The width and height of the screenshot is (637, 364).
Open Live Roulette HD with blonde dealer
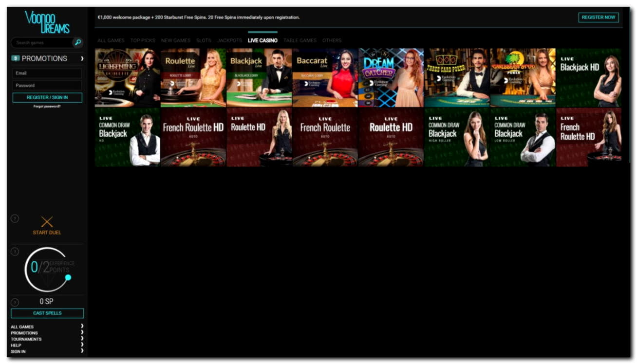tap(259, 137)
